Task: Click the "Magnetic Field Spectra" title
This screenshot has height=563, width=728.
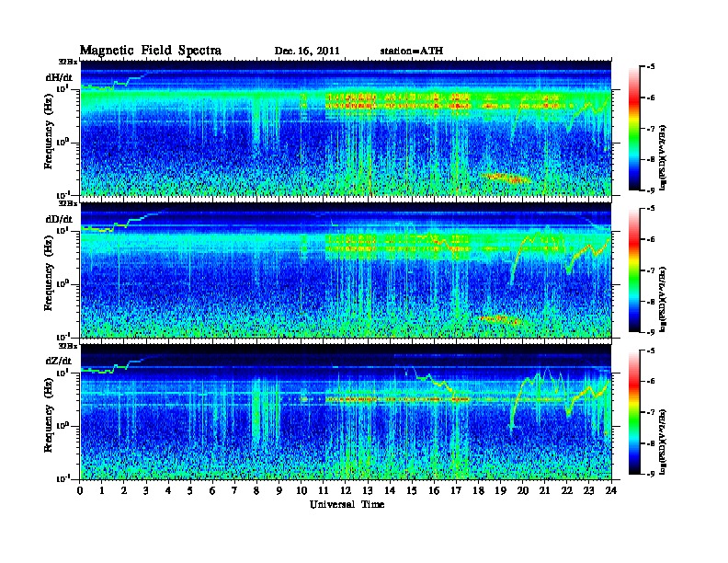Action: [150, 51]
